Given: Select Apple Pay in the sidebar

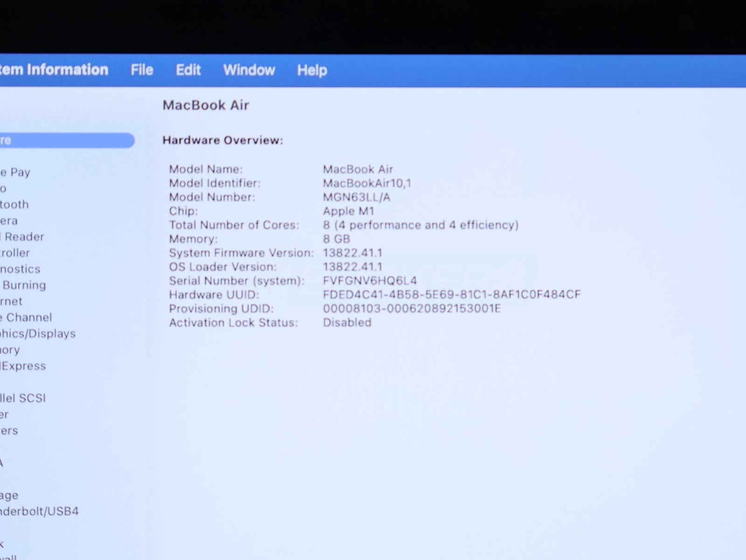Looking at the screenshot, I should (15, 172).
